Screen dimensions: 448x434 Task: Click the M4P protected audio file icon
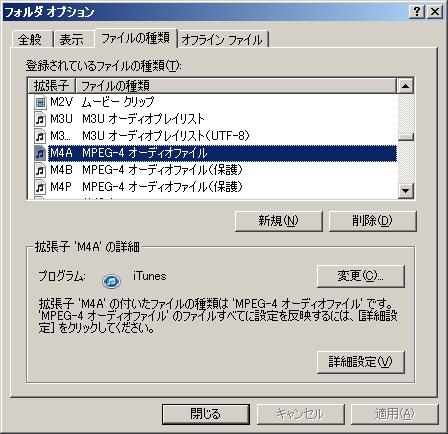40,187
